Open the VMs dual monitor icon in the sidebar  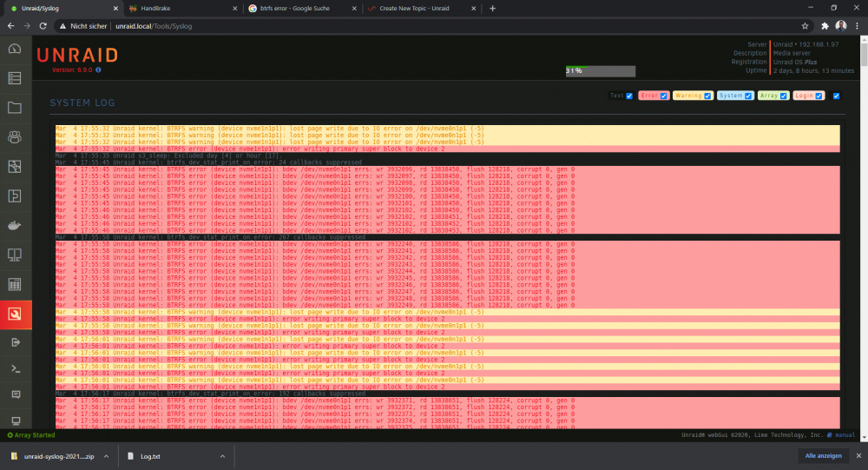15,255
